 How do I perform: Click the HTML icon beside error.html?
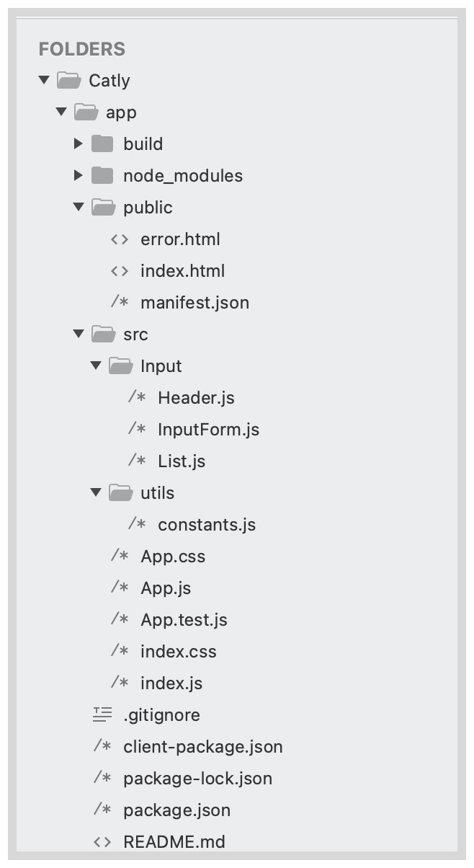click(x=120, y=239)
